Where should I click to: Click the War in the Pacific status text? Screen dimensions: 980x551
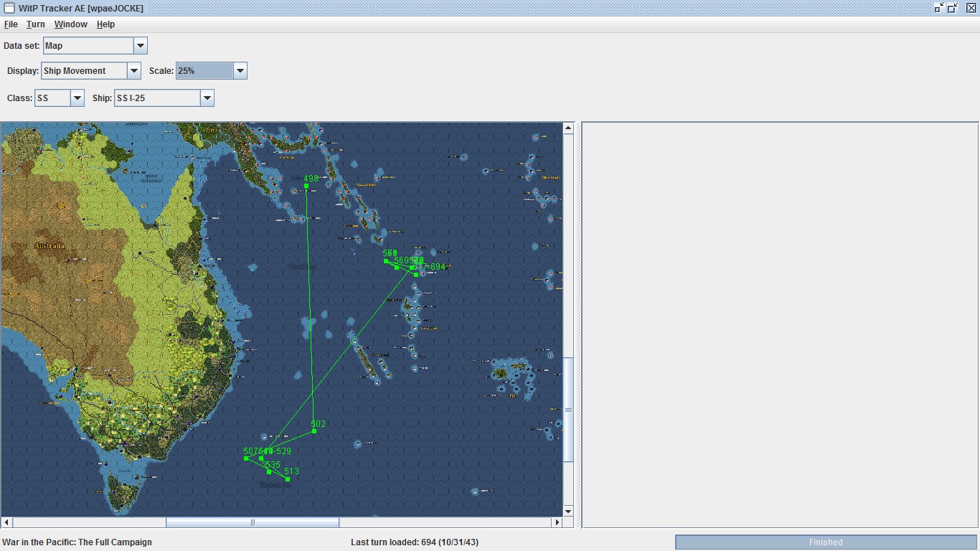[77, 542]
